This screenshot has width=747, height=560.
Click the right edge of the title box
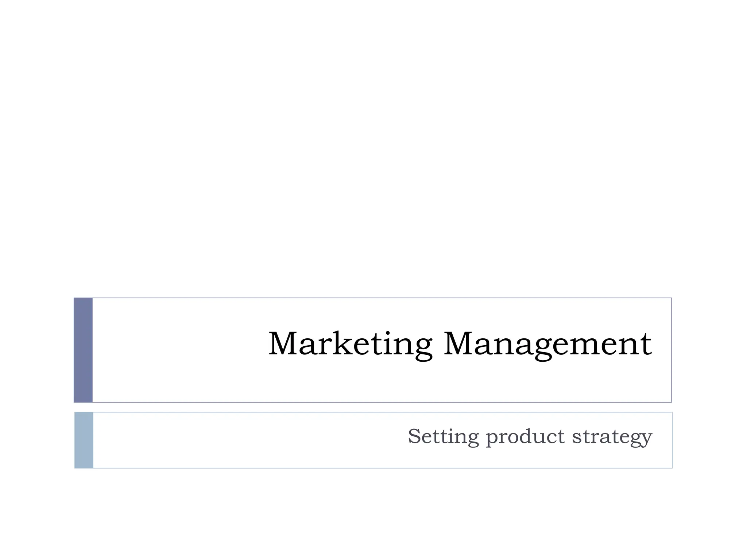click(x=671, y=350)
